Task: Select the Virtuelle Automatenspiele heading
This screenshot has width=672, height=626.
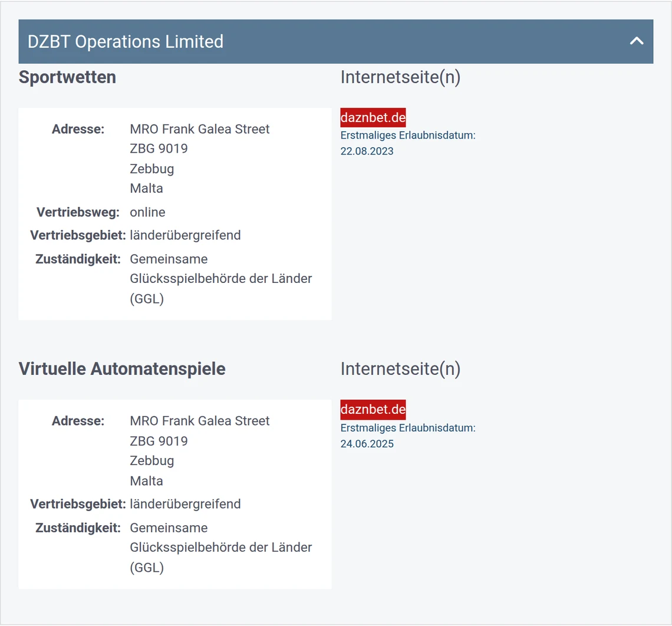Action: (122, 369)
